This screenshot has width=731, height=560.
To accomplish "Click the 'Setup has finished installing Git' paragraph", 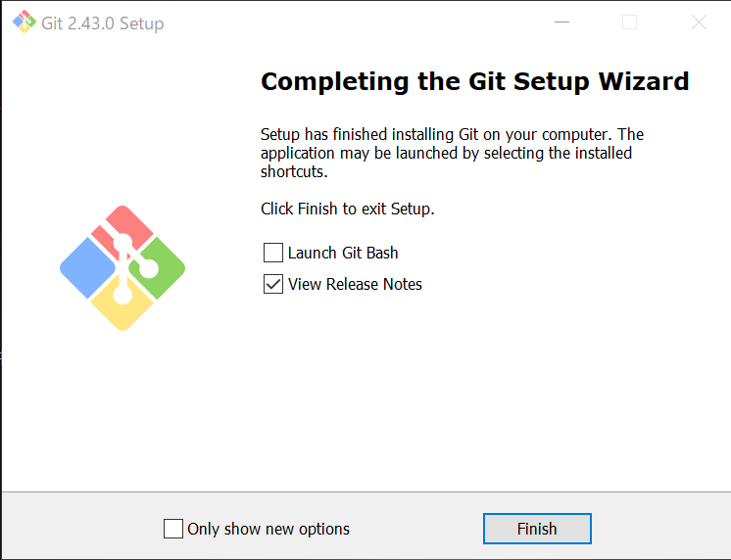I will coord(452,153).
